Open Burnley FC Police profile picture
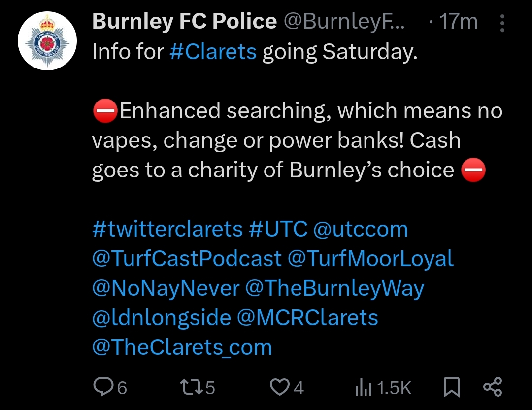Image resolution: width=532 pixels, height=410 pixels. pos(47,41)
